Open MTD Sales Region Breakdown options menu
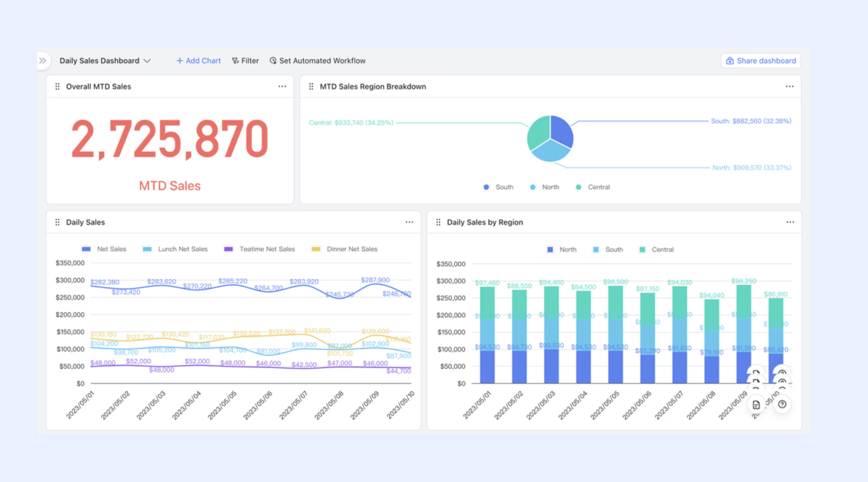868x482 pixels. [790, 86]
